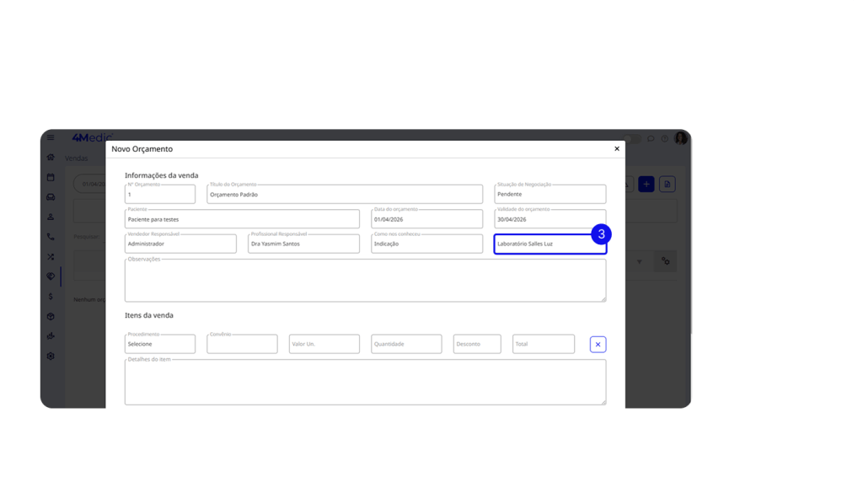The height and width of the screenshot is (504, 863).
Task: Close the Novo Orçamento dialog
Action: pyautogui.click(x=617, y=148)
